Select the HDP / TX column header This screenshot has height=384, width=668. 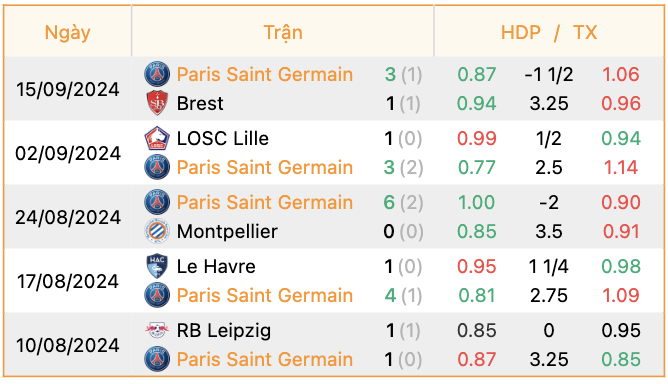coord(549,32)
